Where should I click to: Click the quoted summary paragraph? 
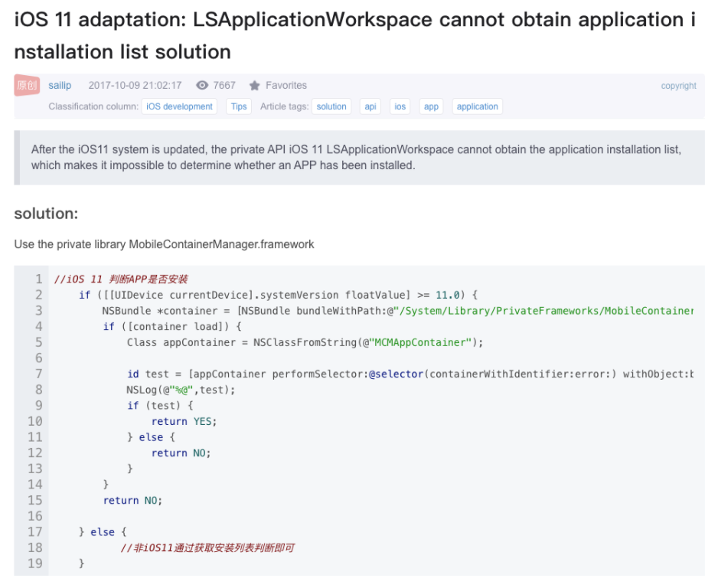point(356,157)
